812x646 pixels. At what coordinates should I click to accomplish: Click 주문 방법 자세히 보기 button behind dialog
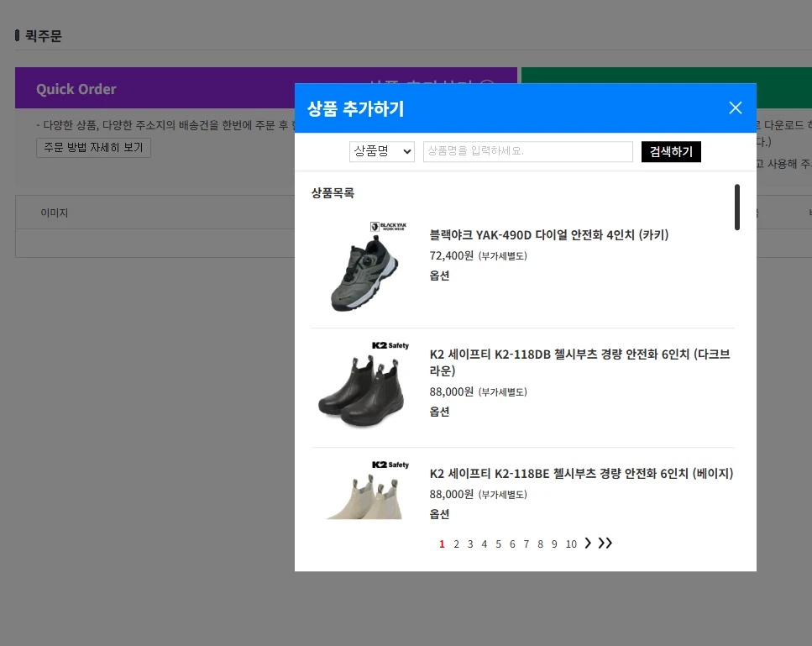93,148
